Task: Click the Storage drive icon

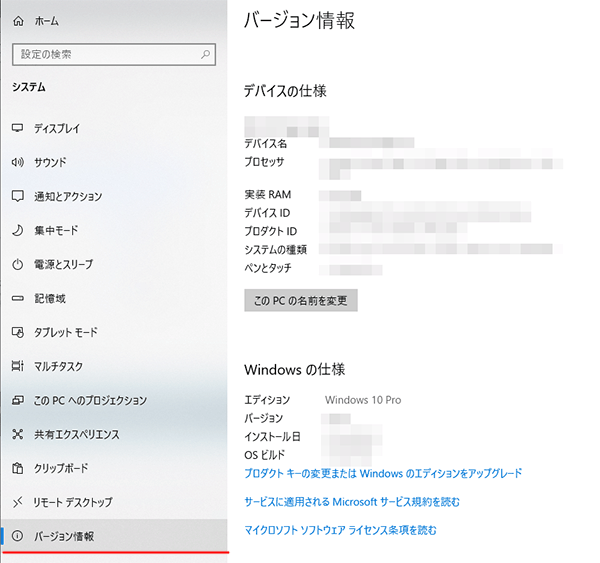Action: click(17, 298)
